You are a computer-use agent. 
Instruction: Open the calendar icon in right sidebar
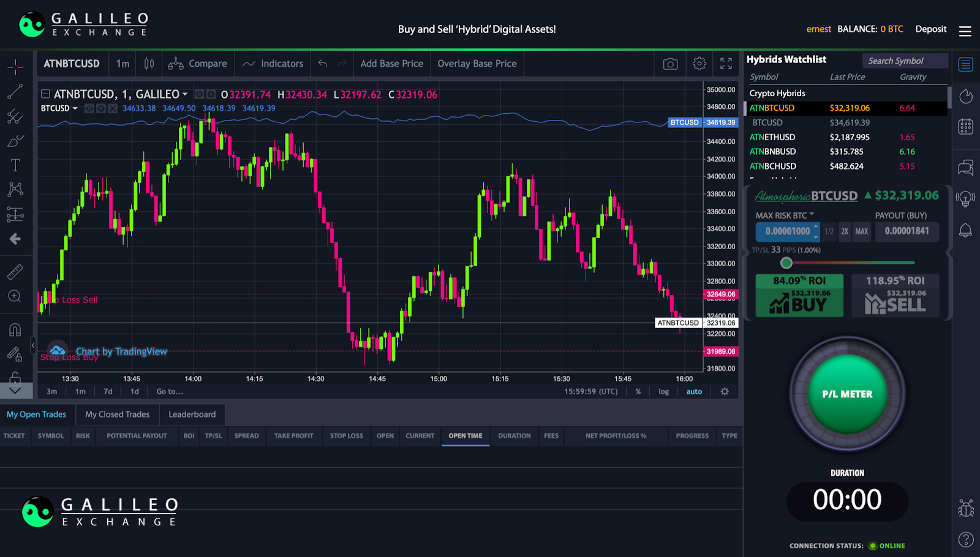(965, 127)
